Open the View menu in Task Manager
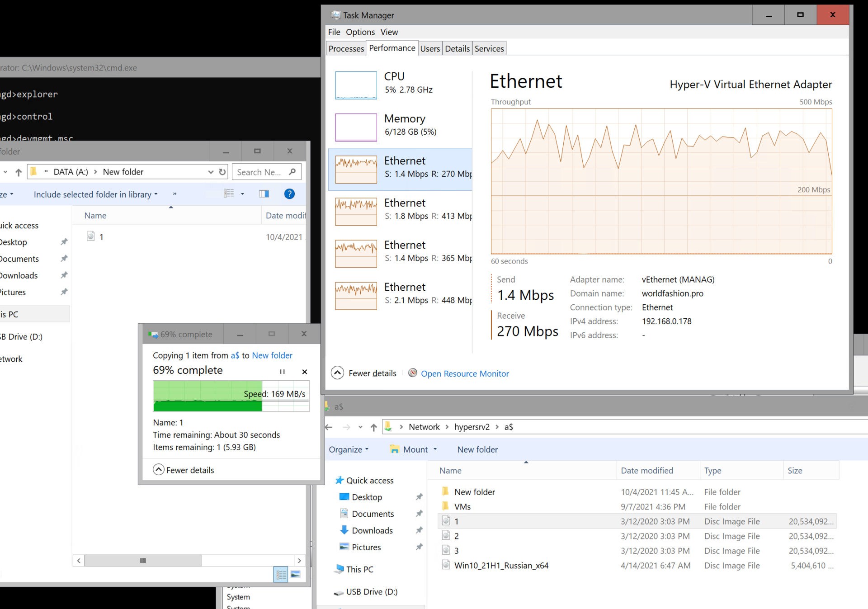The height and width of the screenshot is (609, 868). 389,32
